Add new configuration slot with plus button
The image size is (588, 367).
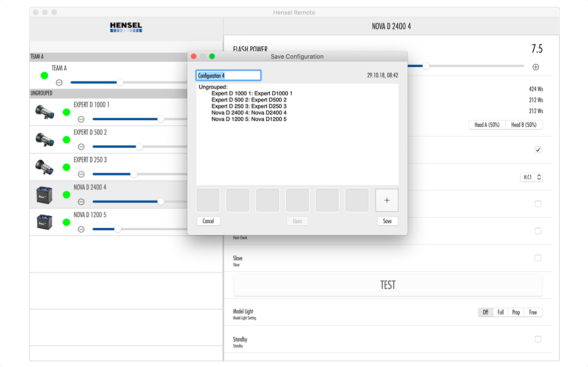pos(387,200)
